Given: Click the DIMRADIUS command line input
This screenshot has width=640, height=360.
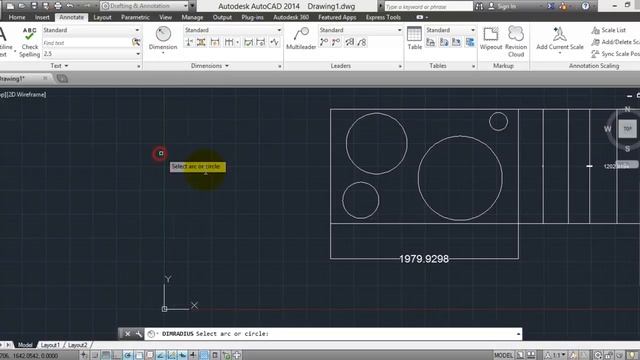Looking at the screenshot, I should pyautogui.click(x=333, y=334).
